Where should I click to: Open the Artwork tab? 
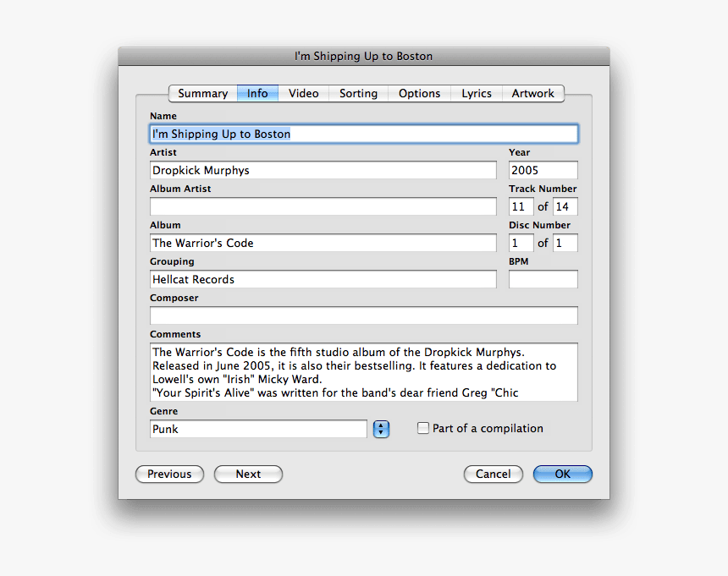pyautogui.click(x=533, y=93)
